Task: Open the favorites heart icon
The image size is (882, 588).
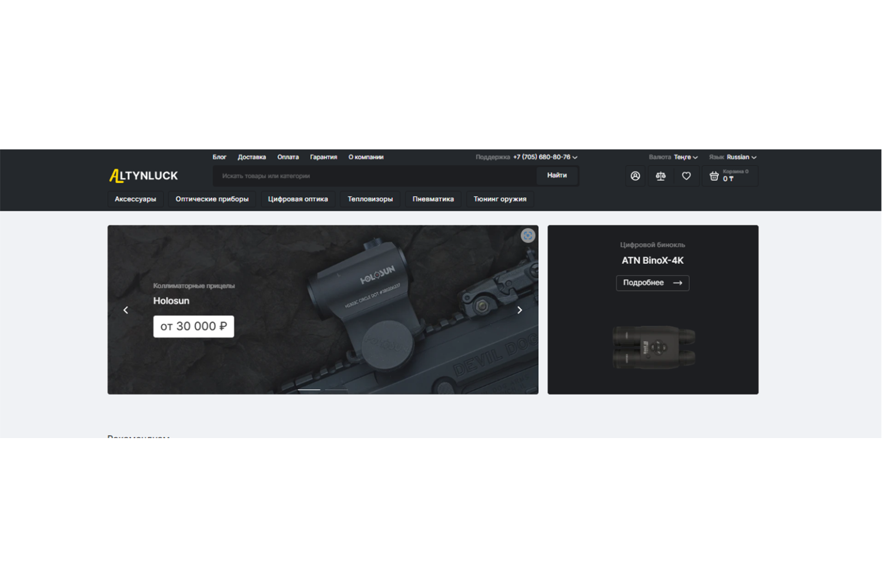Action: point(686,176)
